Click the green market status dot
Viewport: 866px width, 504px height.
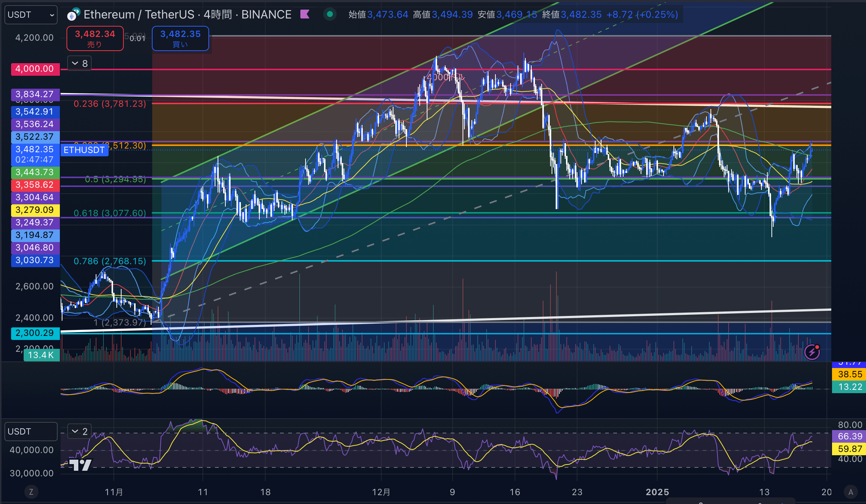(330, 14)
